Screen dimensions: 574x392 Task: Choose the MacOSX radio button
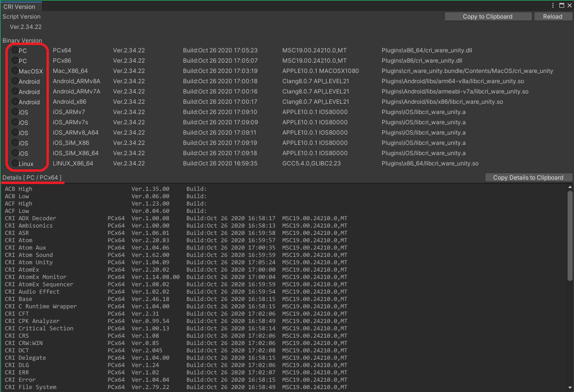(15, 71)
